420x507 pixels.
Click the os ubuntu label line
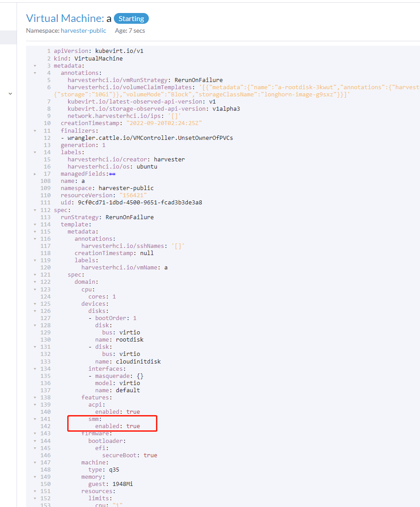coord(113,166)
